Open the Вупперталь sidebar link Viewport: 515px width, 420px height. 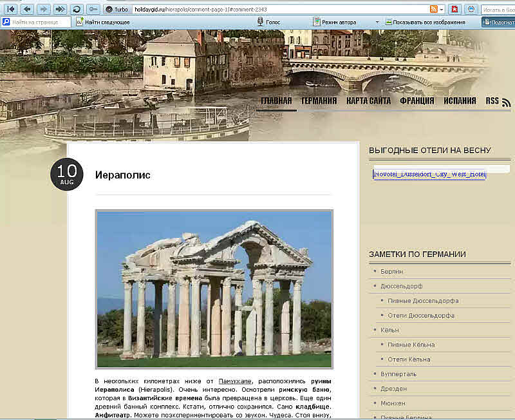click(398, 374)
